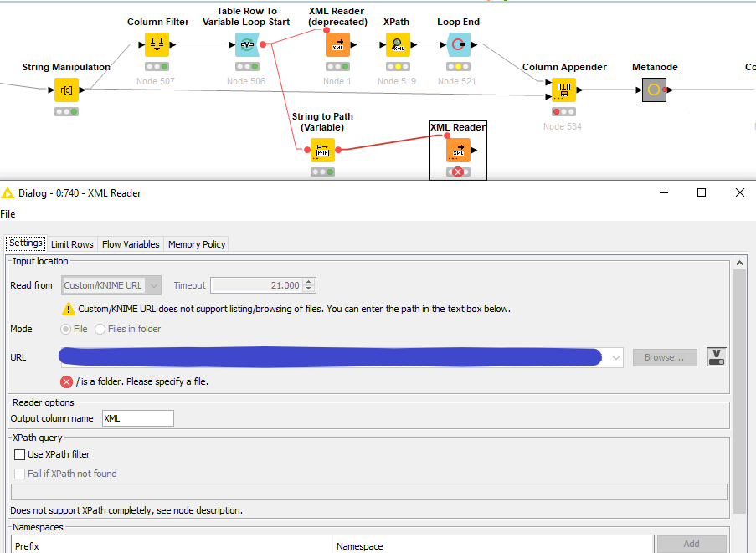
Task: Click the XPath query text field
Action: click(369, 492)
